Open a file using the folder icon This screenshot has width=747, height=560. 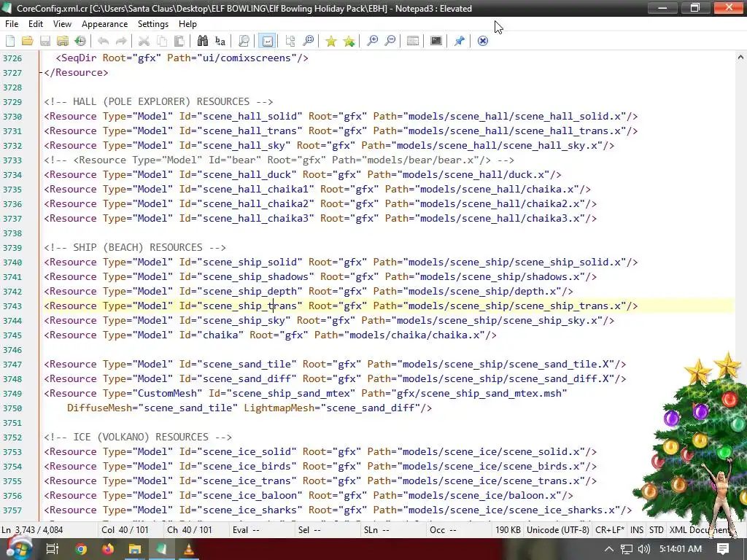28,41
